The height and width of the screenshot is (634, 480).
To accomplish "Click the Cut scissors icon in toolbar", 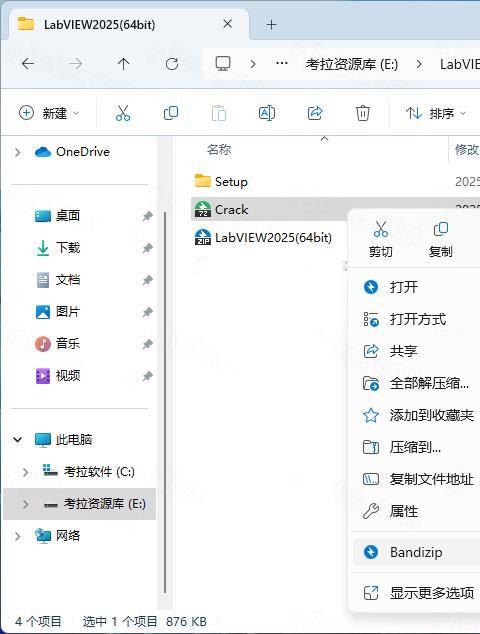I will pos(123,113).
